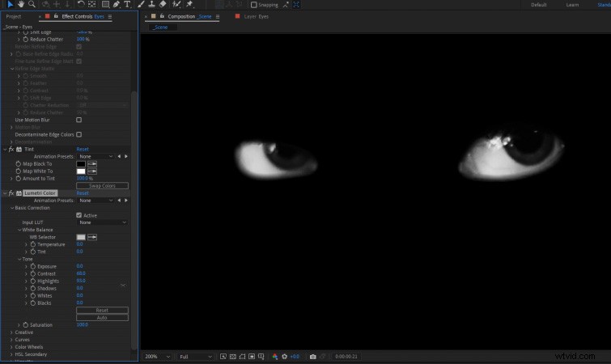The width and height of the screenshot is (611, 364).
Task: Click Reset link for Tint effect
Action: point(83,150)
